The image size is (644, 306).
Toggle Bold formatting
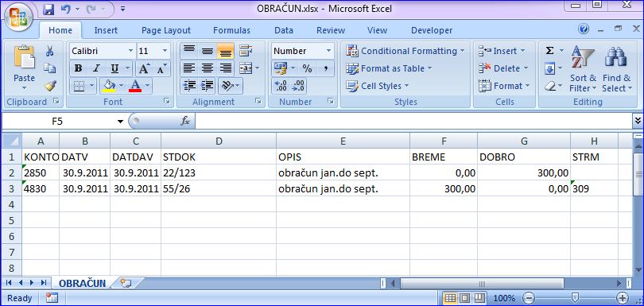[79, 68]
